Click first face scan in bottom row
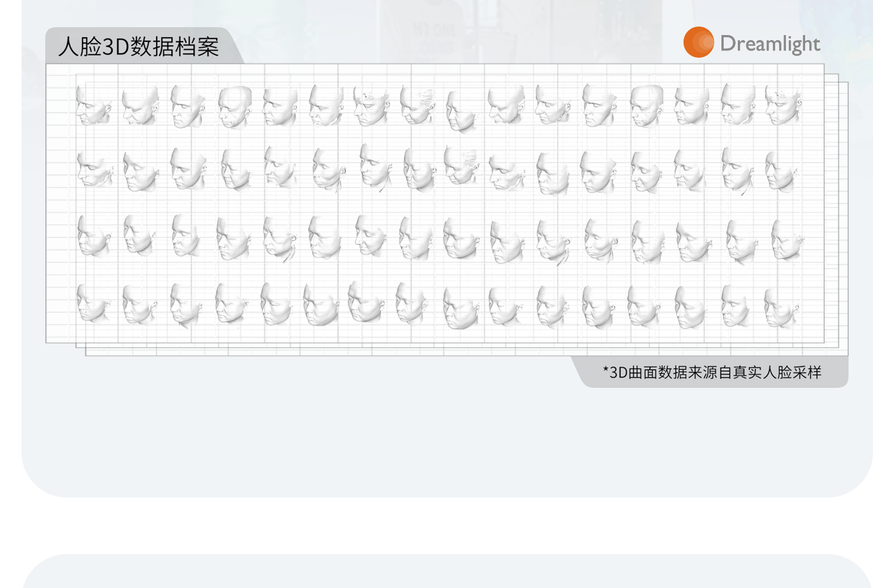Viewport: 894px width, 588px height. pyautogui.click(x=93, y=303)
